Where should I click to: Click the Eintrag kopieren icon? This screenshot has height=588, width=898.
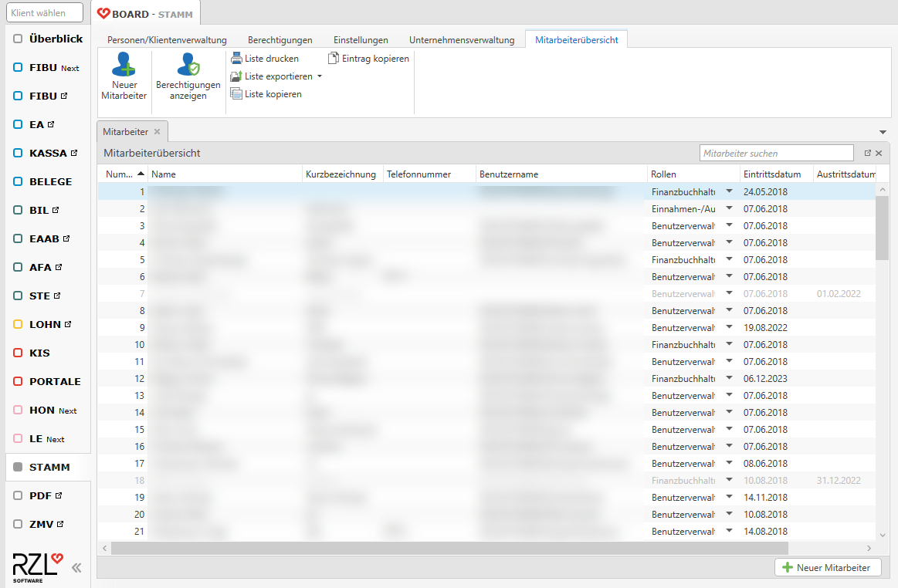pos(334,59)
